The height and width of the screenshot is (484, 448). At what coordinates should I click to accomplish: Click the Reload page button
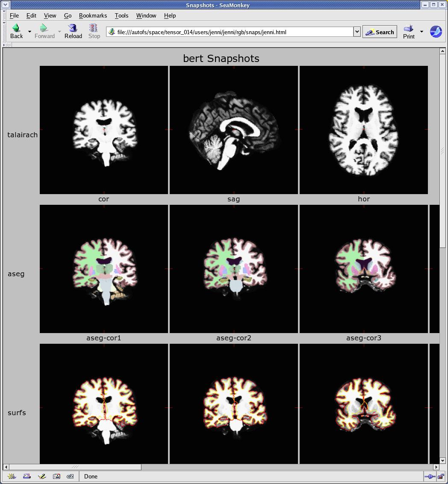click(x=73, y=32)
